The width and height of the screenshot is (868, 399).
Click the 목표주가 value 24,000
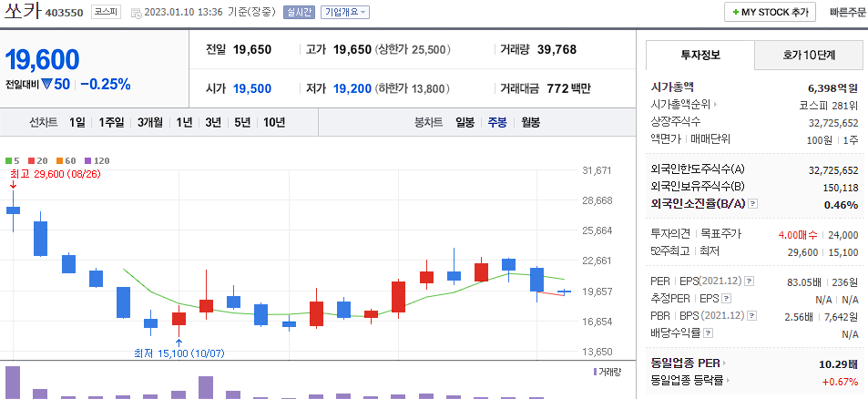pyautogui.click(x=843, y=235)
